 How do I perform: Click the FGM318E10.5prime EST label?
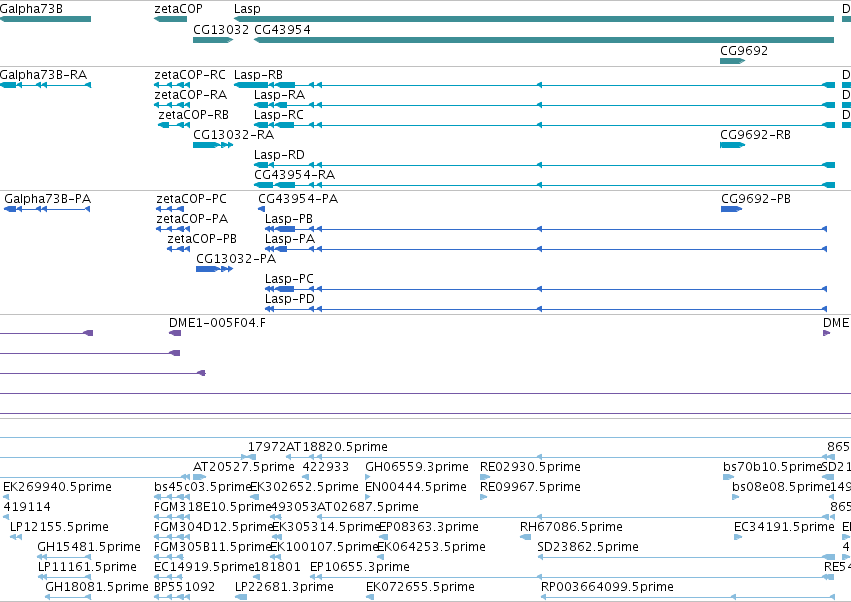tap(212, 508)
